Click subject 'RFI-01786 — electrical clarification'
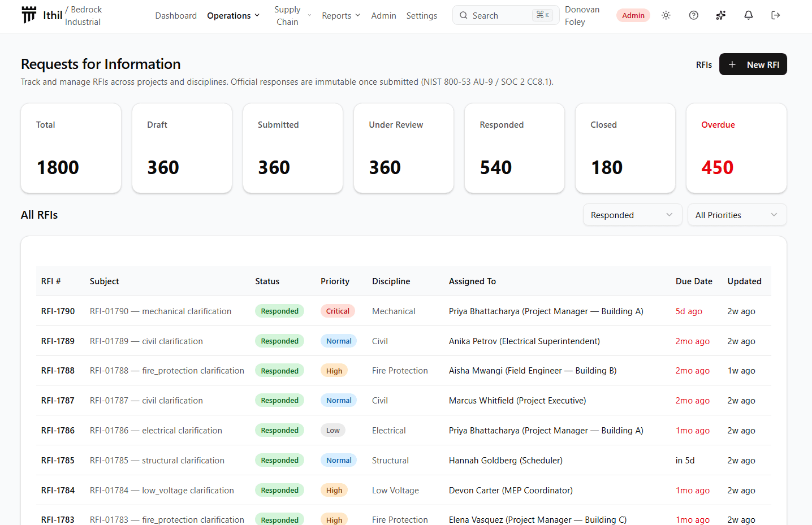 click(x=156, y=431)
